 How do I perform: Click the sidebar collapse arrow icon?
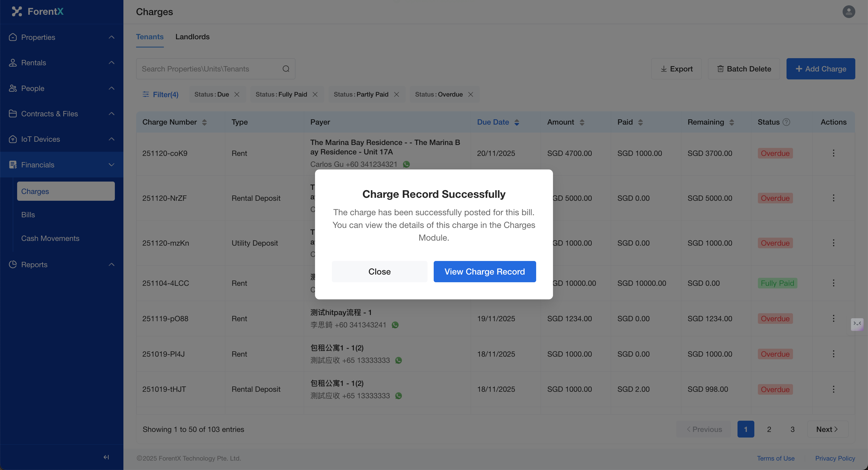(106, 457)
